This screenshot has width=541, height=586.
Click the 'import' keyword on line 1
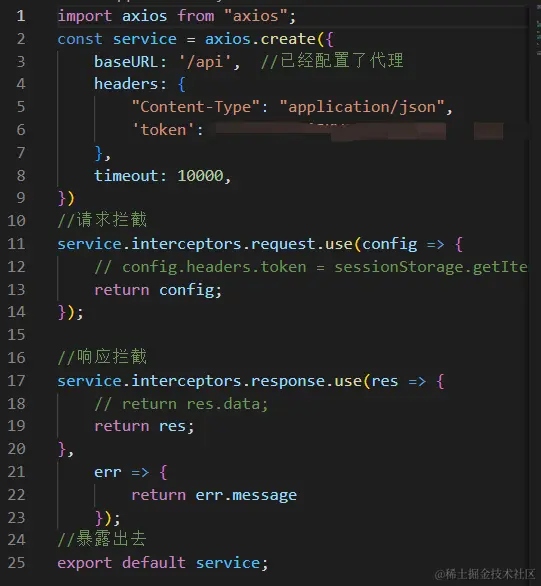[x=85, y=16]
